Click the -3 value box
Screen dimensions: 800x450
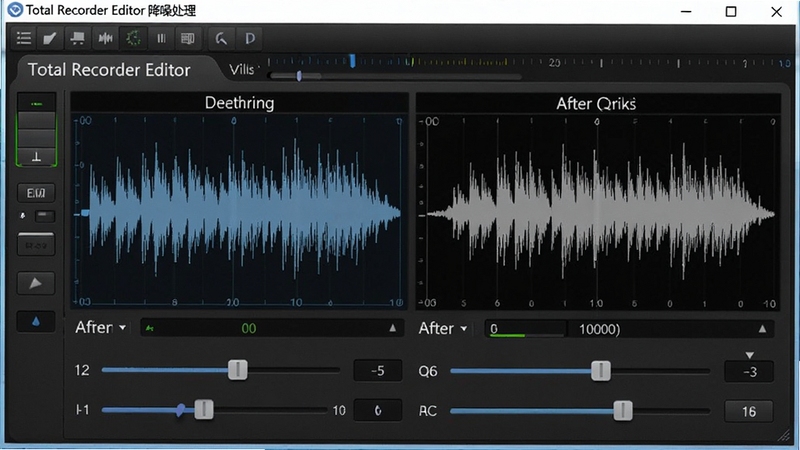749,371
